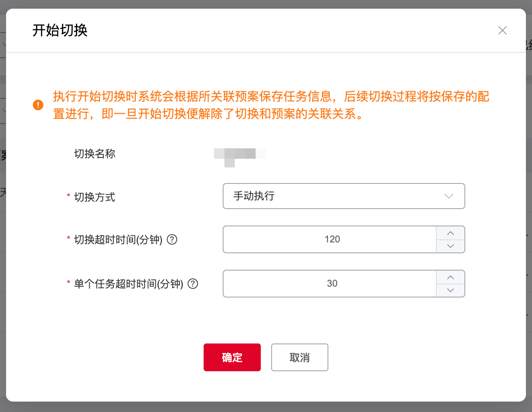Viewport: 532px width, 412px height.
Task: Expand the chevron arrow in 切换方式 select
Action: (x=449, y=196)
